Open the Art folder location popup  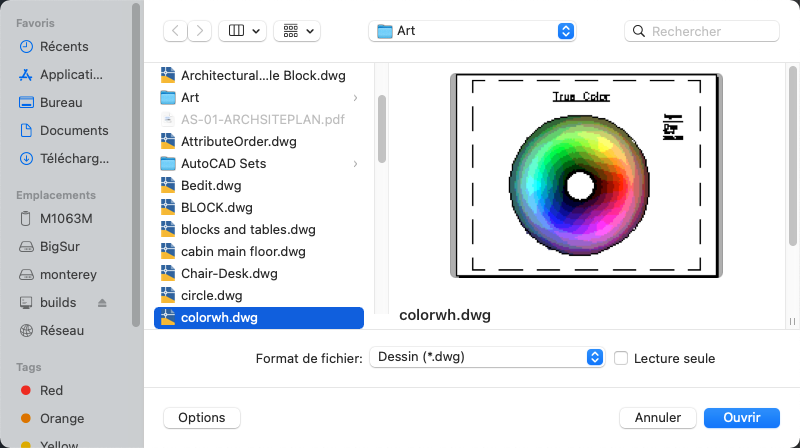[x=472, y=31]
